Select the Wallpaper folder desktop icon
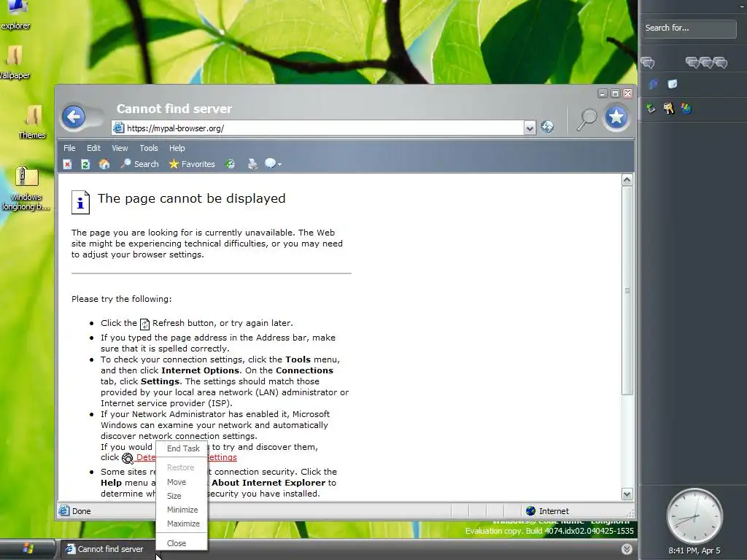Viewport: 747px width, 560px height. 15,63
